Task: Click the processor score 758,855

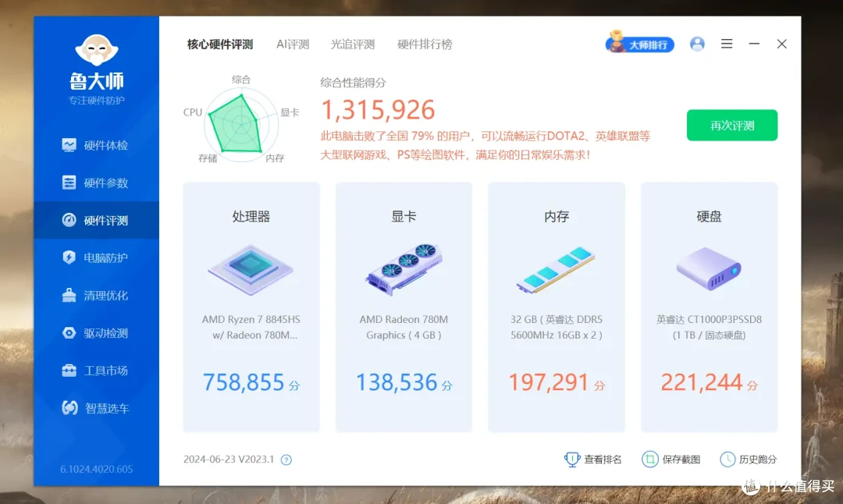Action: click(243, 382)
